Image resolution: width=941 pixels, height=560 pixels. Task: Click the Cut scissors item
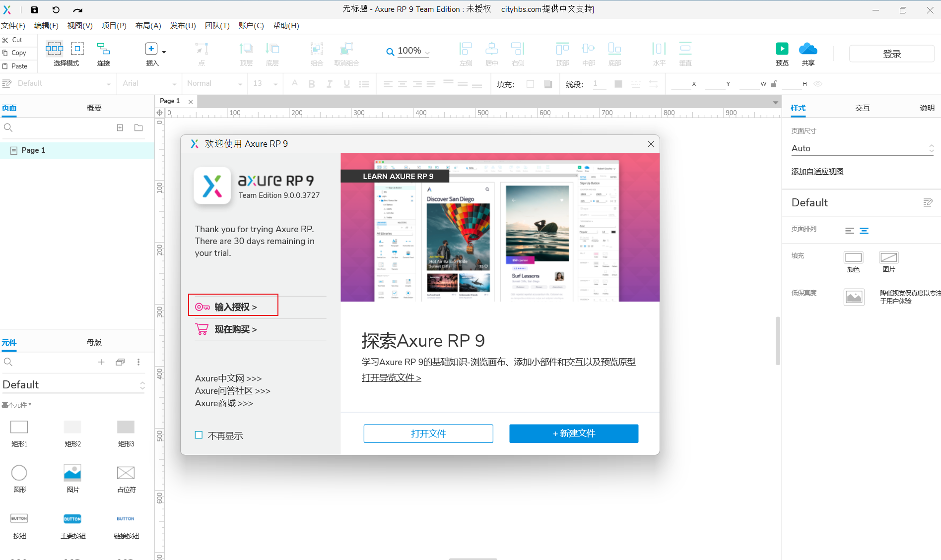(x=13, y=40)
